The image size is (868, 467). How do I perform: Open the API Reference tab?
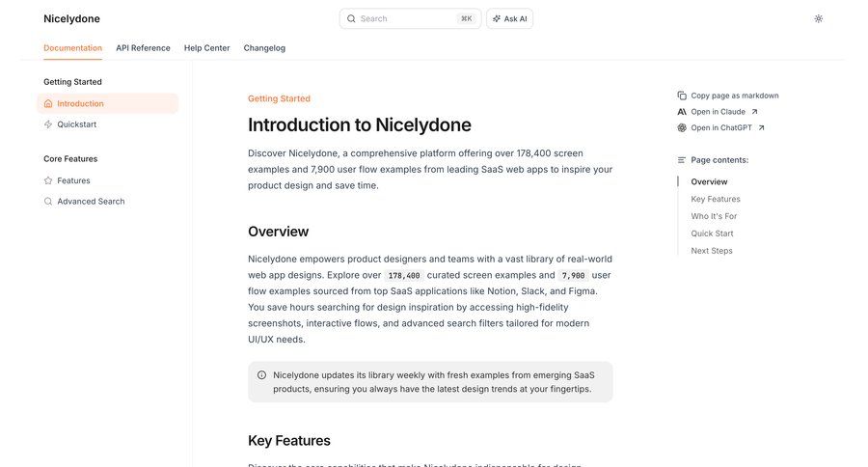[x=143, y=48]
